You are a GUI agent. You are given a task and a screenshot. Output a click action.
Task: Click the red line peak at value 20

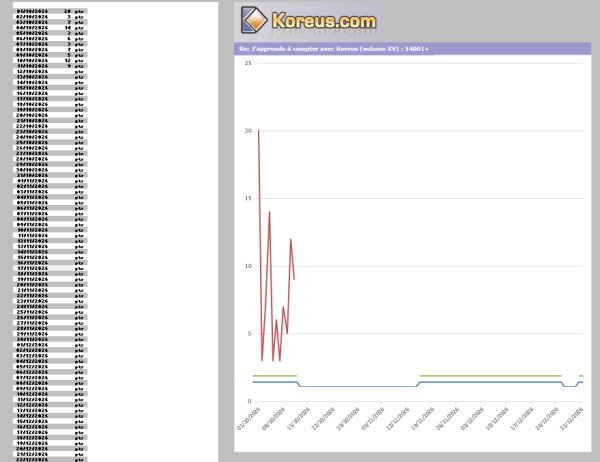pos(259,131)
